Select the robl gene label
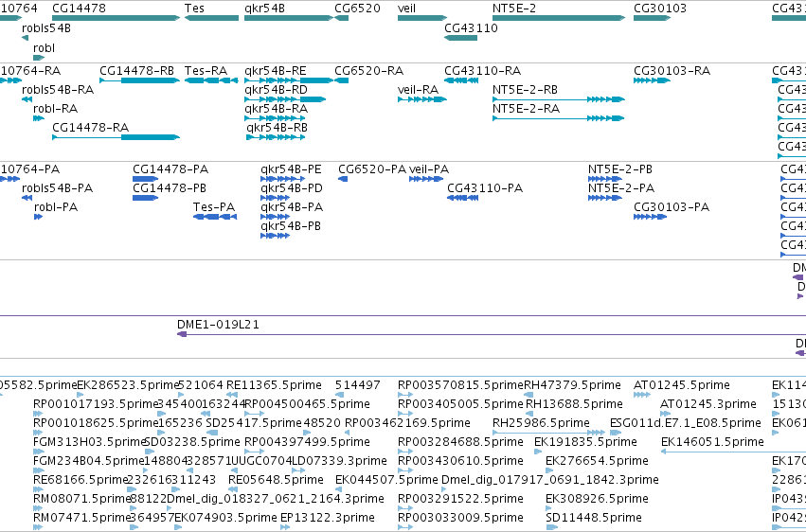806x532 pixels. coord(44,47)
